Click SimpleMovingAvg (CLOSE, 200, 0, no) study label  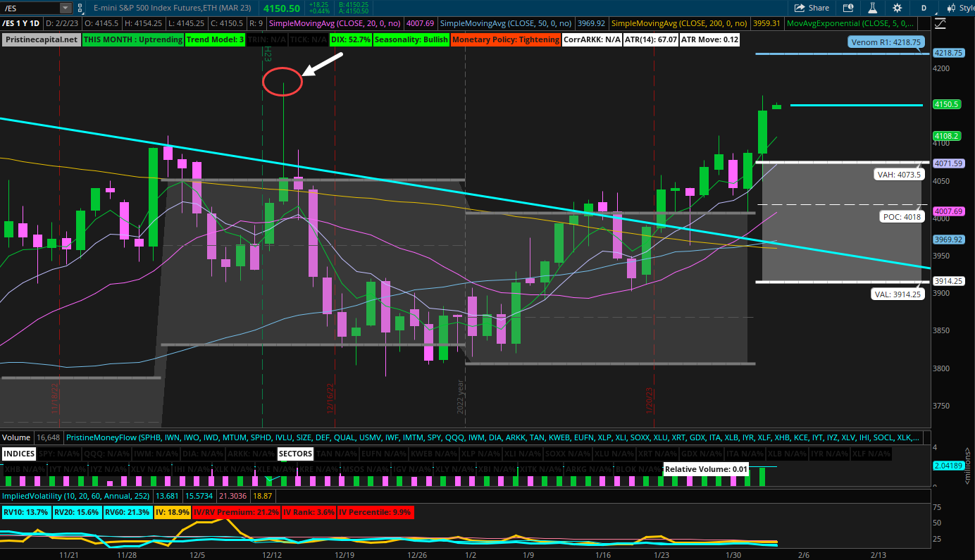tap(680, 23)
